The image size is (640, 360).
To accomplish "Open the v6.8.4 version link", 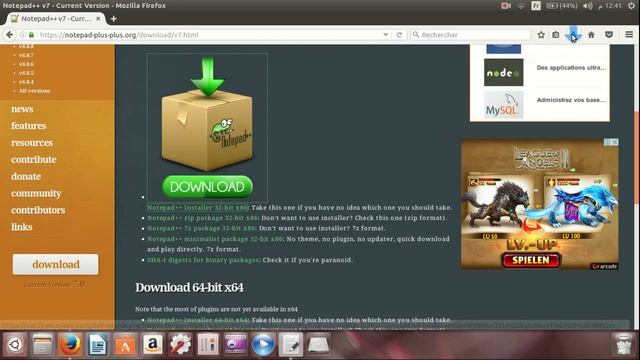I will pos(26,82).
